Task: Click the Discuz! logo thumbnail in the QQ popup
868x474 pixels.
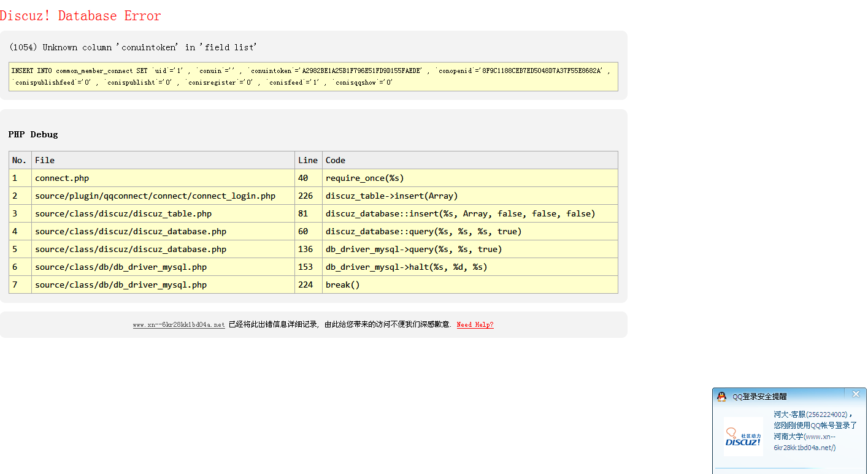Action: click(x=743, y=437)
